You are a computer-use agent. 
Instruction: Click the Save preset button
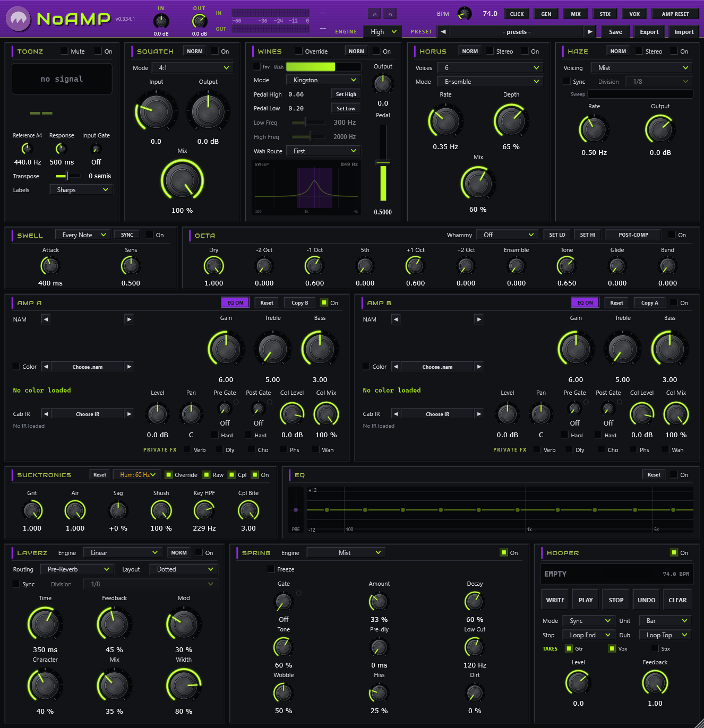click(615, 32)
